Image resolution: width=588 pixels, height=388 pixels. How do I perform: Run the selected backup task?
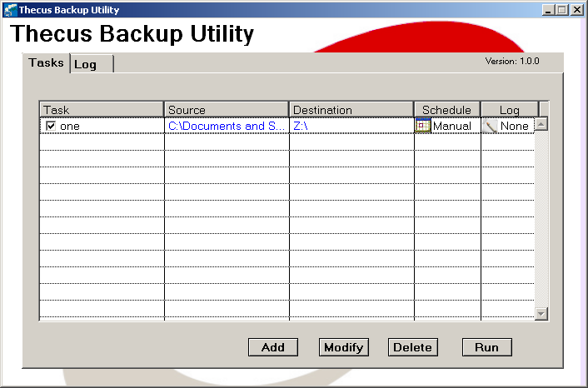[x=487, y=347]
